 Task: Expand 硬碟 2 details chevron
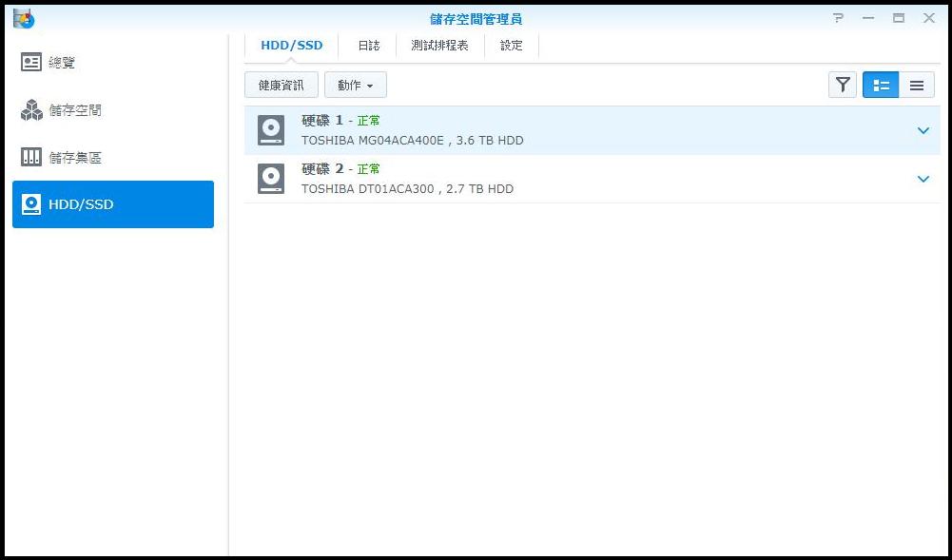pyautogui.click(x=923, y=179)
